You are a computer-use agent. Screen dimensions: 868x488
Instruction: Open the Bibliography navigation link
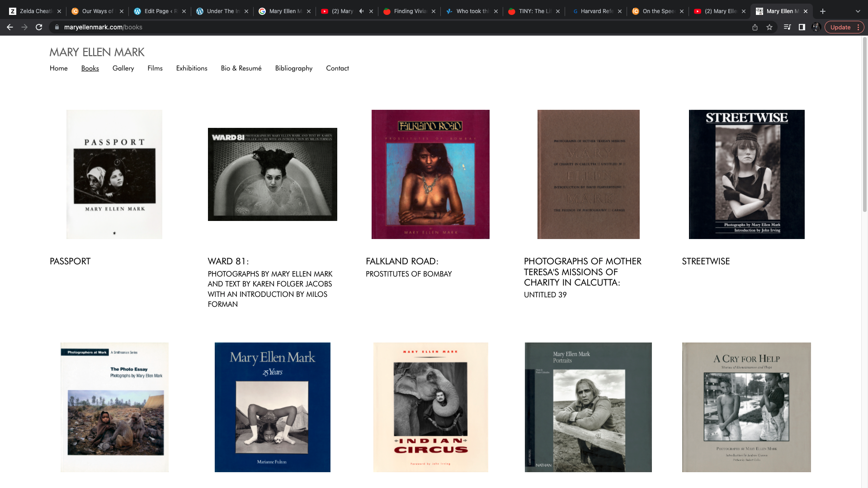tap(294, 68)
